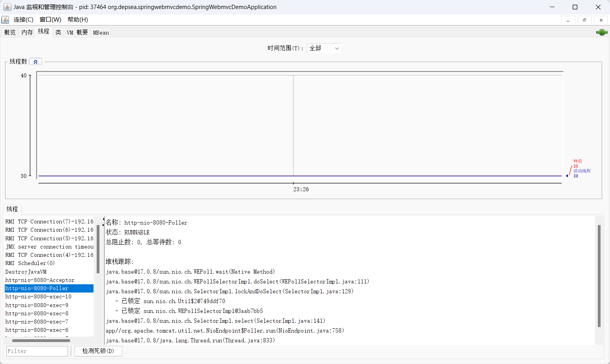Close the inner connection frame

(x=601, y=20)
